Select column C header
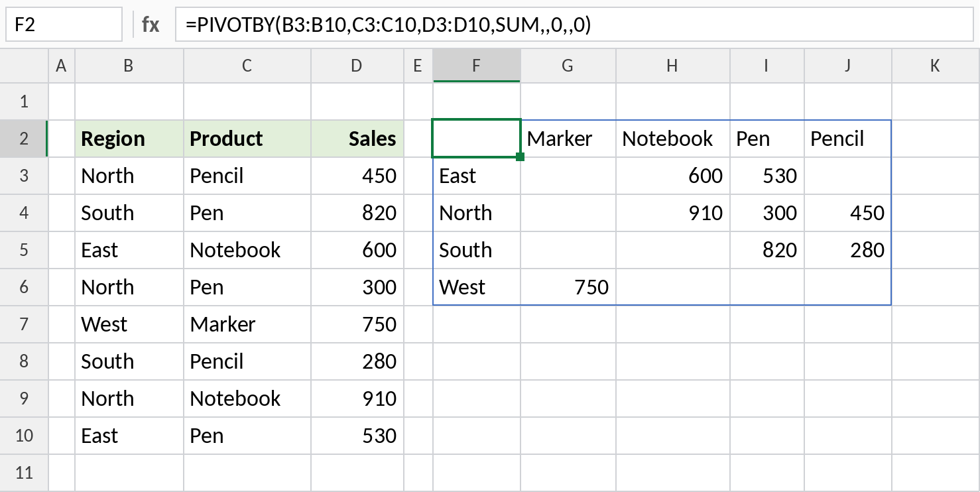This screenshot has height=492, width=980. (x=247, y=66)
